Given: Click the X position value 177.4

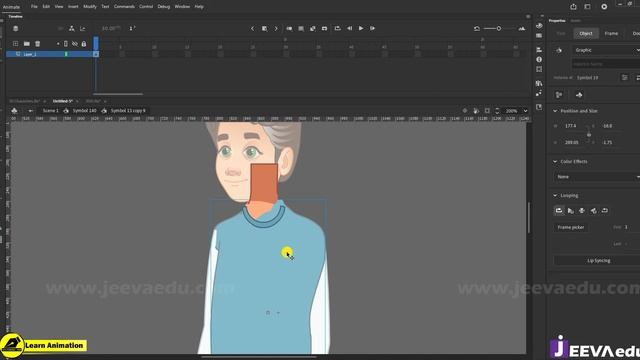Looking at the screenshot, I should point(571,126).
